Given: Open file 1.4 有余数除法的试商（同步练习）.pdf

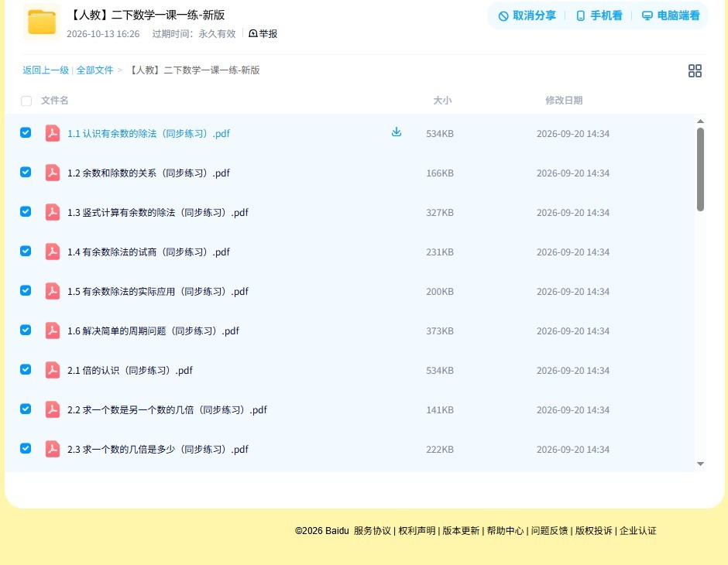Looking at the screenshot, I should coord(149,252).
